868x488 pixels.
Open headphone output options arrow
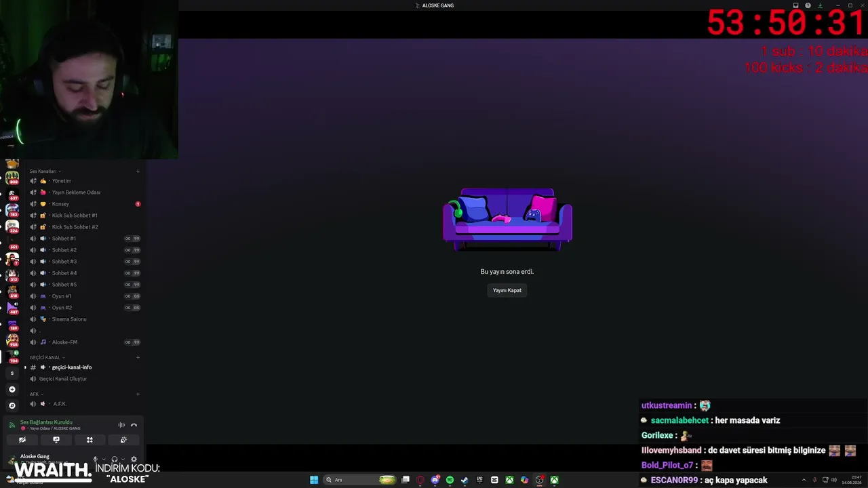tap(123, 460)
